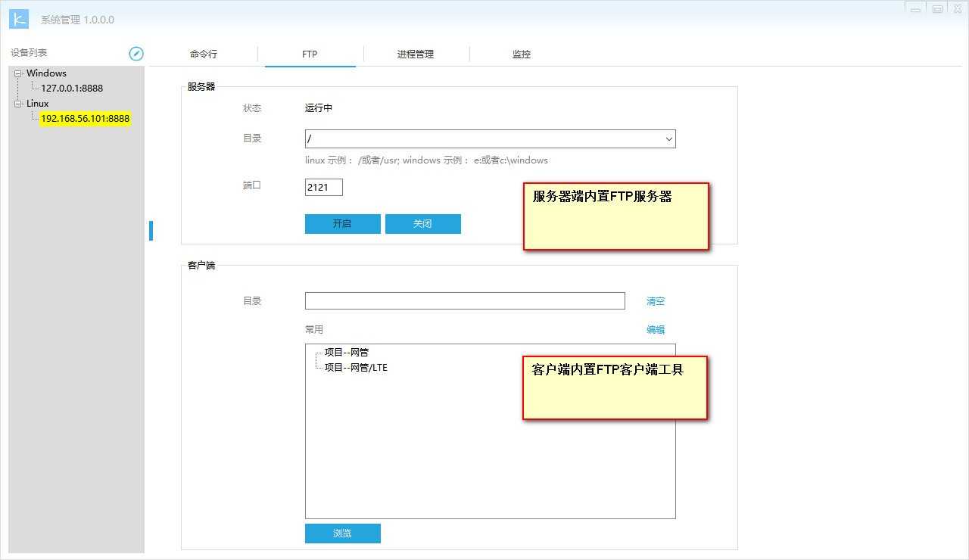Click the 编辑 link for favorites
This screenshot has height=560, width=969.
tap(656, 330)
